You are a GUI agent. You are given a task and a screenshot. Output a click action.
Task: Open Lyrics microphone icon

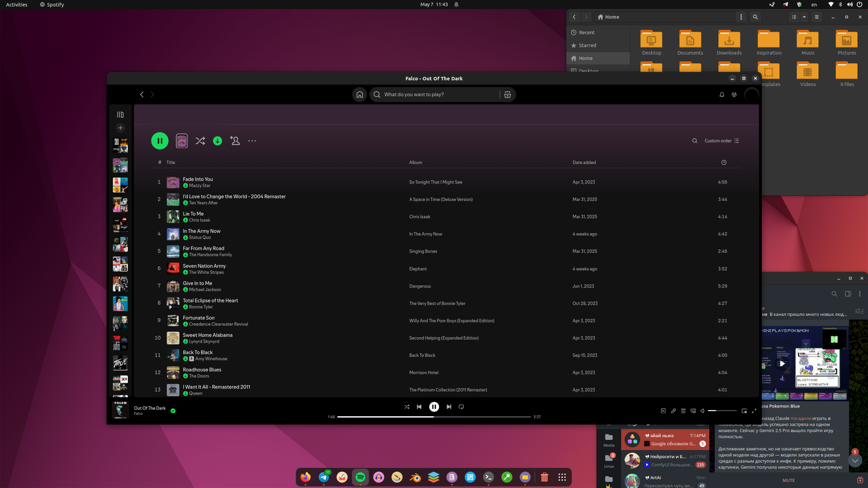[673, 411]
